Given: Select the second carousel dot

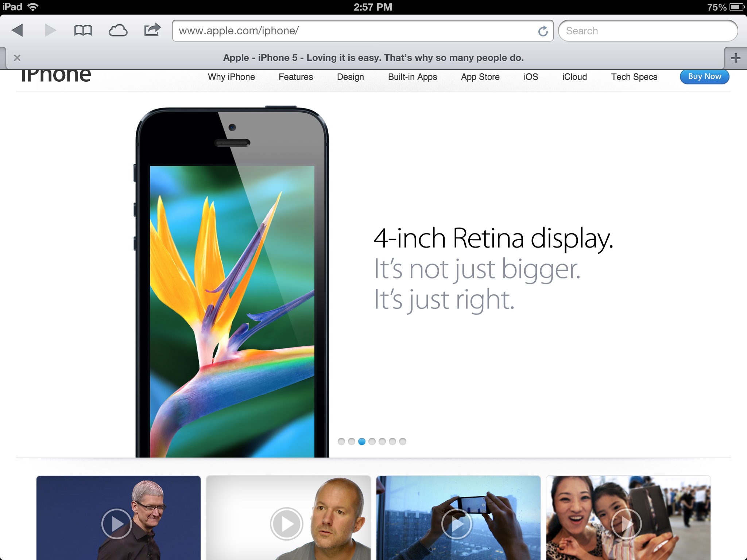Looking at the screenshot, I should pos(352,442).
